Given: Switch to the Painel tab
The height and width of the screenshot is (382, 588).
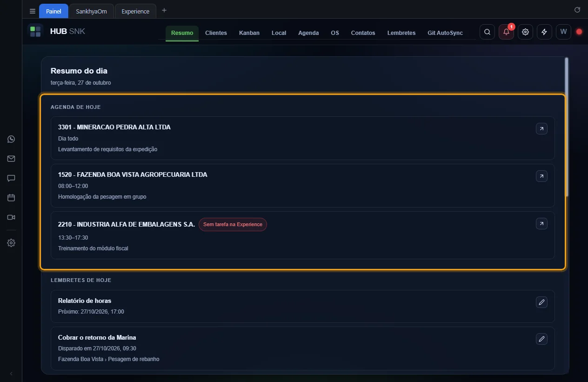Looking at the screenshot, I should pyautogui.click(x=53, y=11).
